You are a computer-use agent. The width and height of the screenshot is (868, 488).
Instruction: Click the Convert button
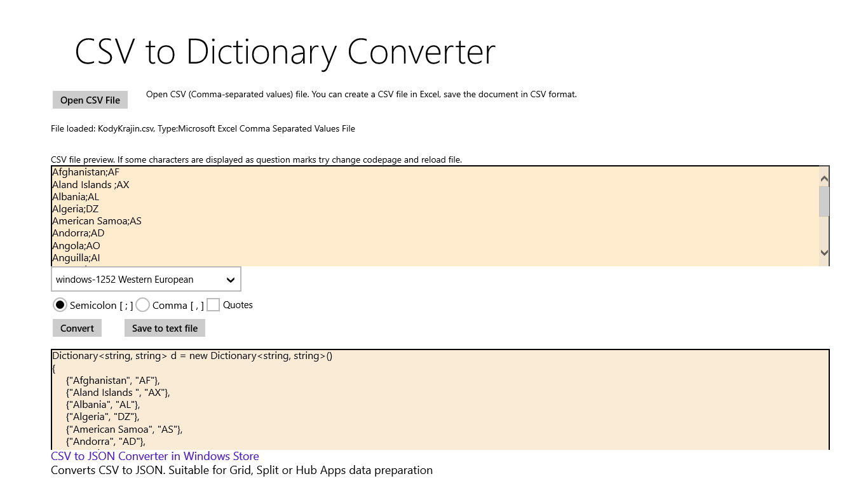(x=77, y=328)
